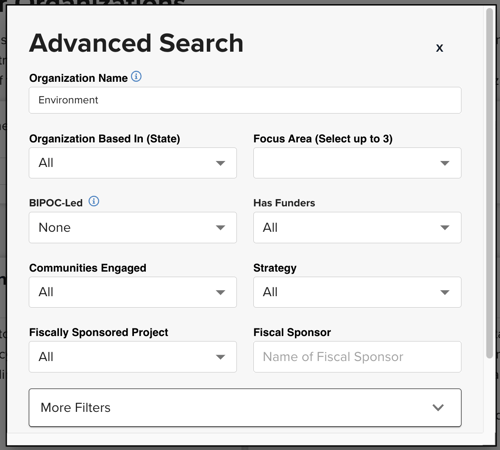Click the Communities Engaged dropdown arrow
Image resolution: width=500 pixels, height=450 pixels.
[220, 292]
